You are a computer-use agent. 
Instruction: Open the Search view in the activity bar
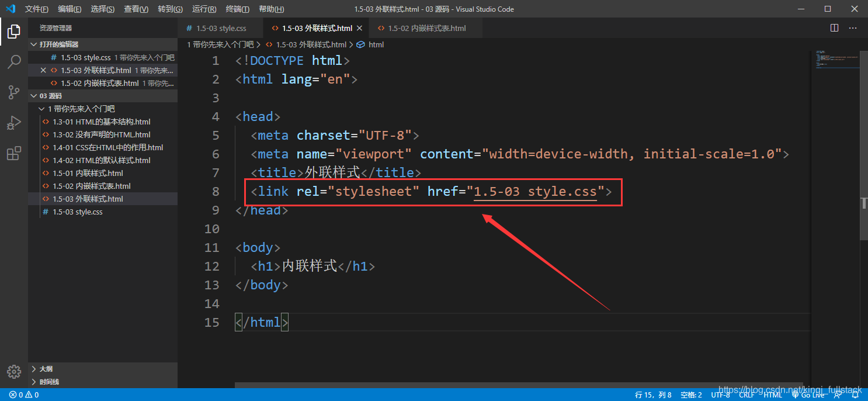coord(14,61)
